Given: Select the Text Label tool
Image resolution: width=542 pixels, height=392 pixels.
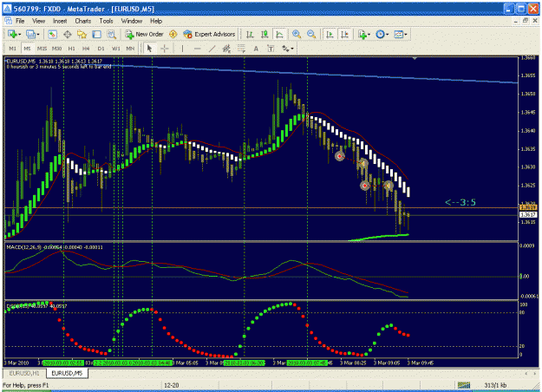Looking at the screenshot, I should (x=271, y=49).
